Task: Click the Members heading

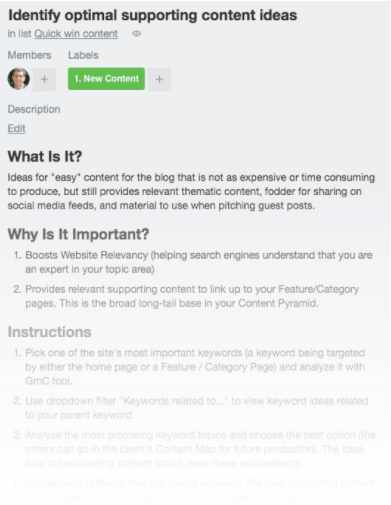Action: tap(29, 55)
